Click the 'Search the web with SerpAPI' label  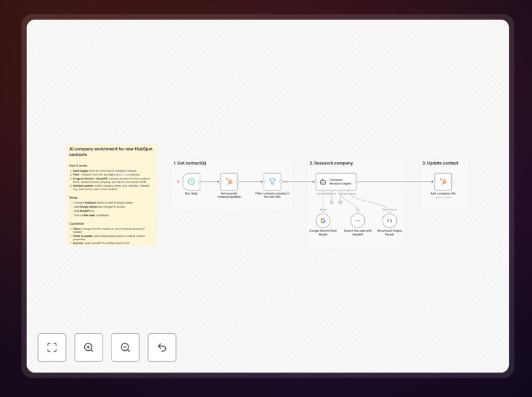(357, 233)
